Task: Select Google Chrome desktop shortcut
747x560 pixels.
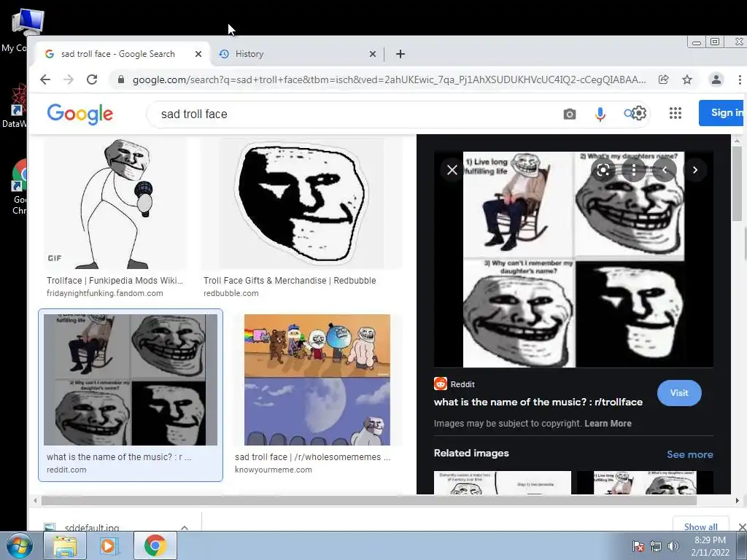Action: click(x=20, y=187)
